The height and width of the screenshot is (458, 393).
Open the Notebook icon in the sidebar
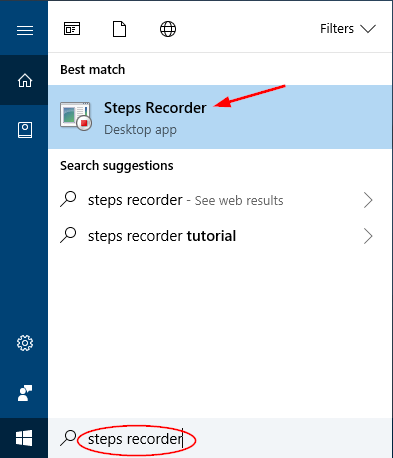tap(25, 130)
